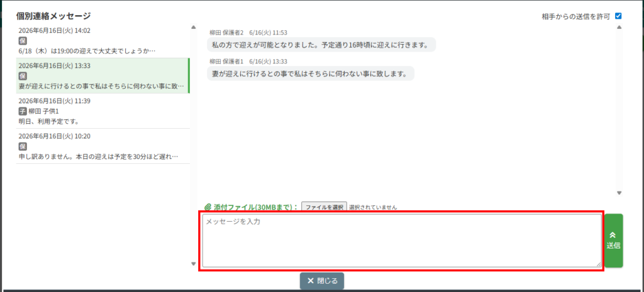Click conversation pane scroll down arrow
The width and height of the screenshot is (644, 292).
[x=619, y=193]
